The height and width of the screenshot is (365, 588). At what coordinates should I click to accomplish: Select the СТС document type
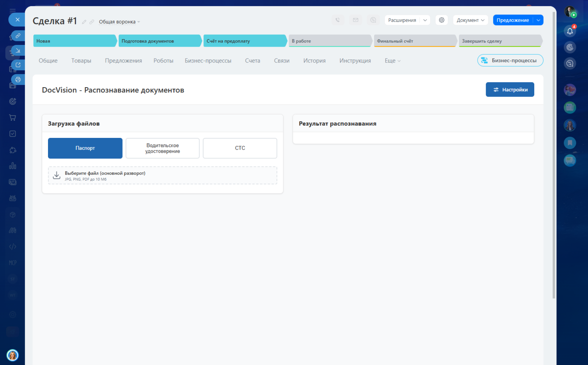pos(240,148)
